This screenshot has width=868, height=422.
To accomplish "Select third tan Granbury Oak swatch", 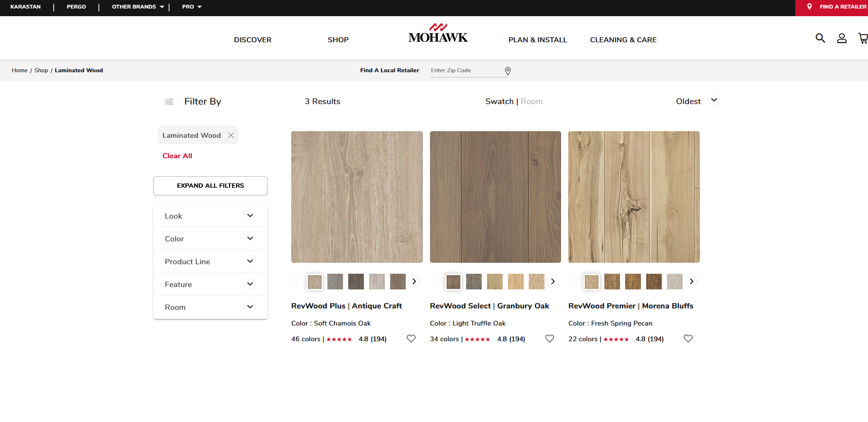I will 495,281.
